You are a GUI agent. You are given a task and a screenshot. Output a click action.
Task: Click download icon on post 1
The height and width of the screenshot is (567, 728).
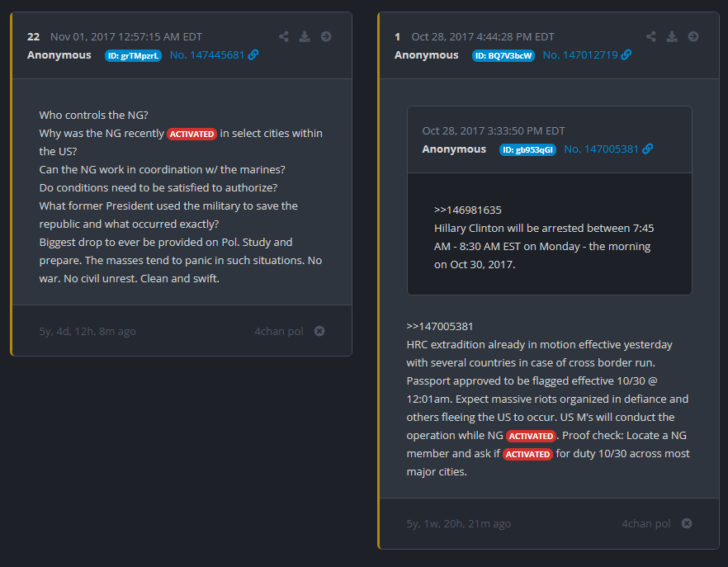(672, 36)
